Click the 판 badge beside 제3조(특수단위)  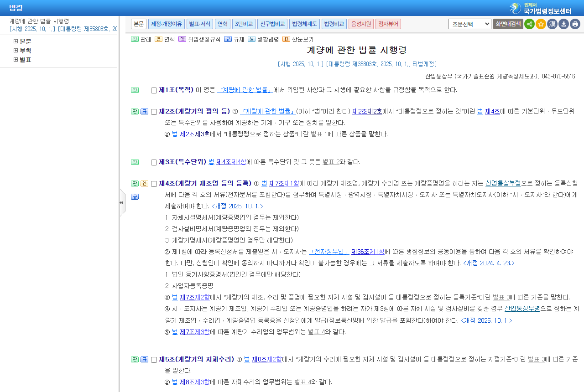coord(135,162)
